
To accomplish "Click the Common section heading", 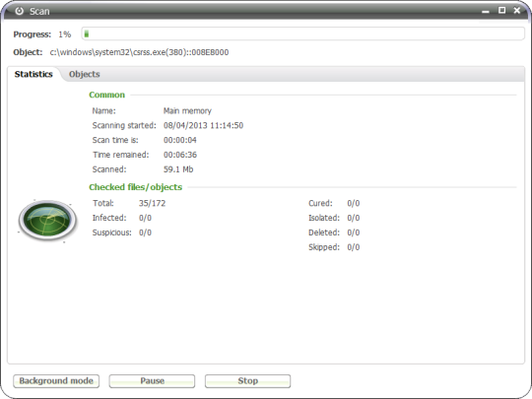I will [x=106, y=95].
